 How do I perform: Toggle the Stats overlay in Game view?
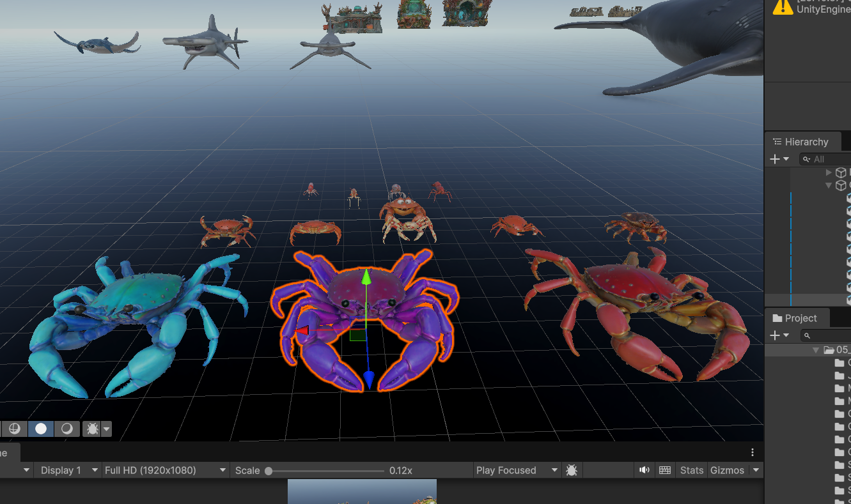pos(691,470)
